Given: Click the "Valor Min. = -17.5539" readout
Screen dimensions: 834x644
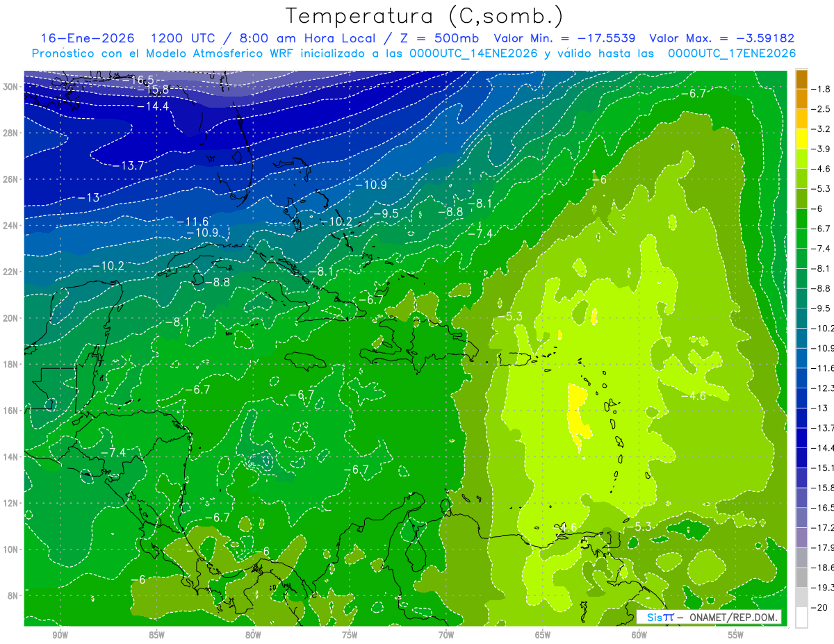Looking at the screenshot, I should coord(564,38).
